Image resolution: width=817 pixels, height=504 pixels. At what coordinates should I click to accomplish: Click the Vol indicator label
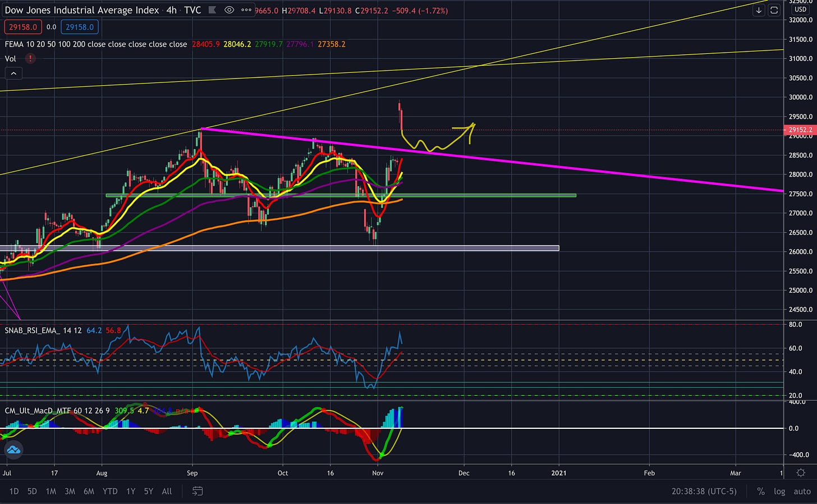[10, 58]
